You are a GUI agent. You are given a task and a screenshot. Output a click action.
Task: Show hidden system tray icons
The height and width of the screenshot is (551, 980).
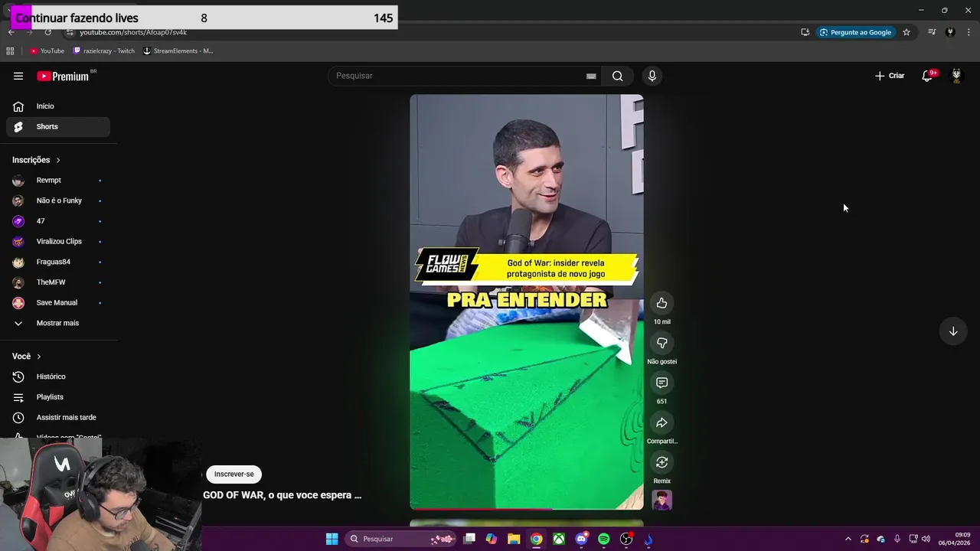pos(848,539)
